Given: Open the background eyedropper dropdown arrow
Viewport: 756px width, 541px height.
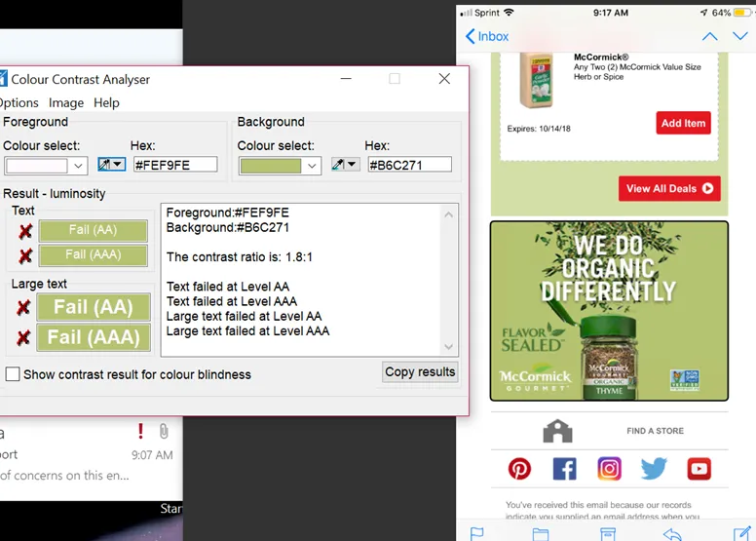Looking at the screenshot, I should (x=353, y=165).
